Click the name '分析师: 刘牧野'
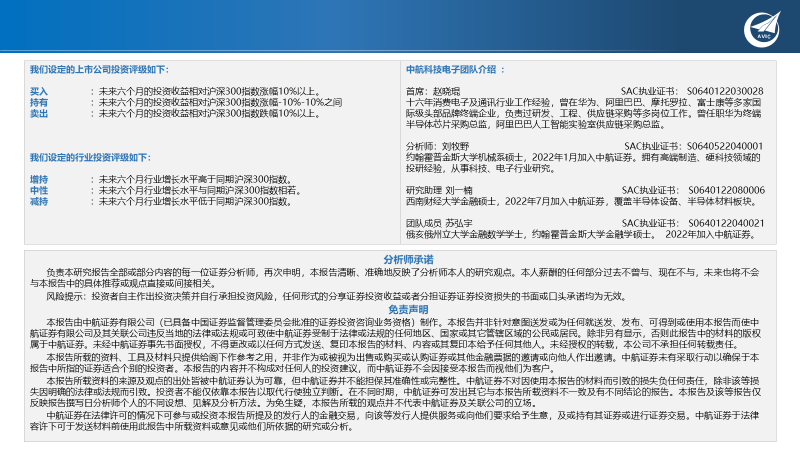Viewport: 800px width, 450px height. [437, 146]
